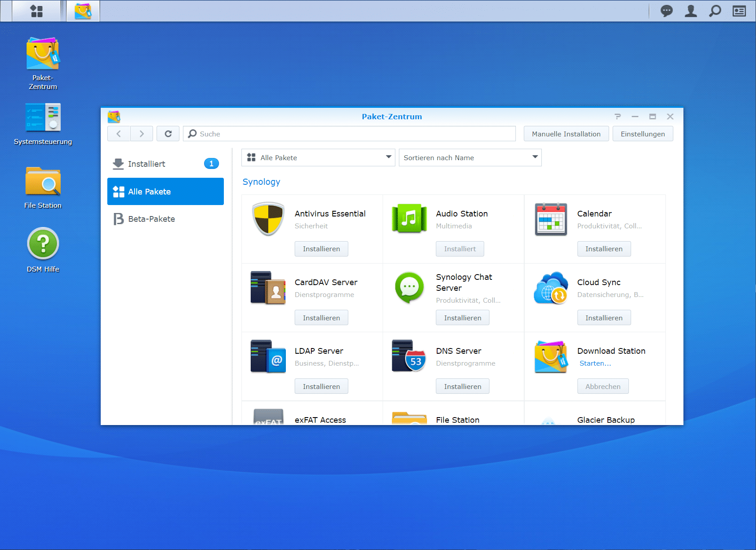Image resolution: width=756 pixels, height=550 pixels.
Task: Click the refresh button in Paket-Zentrum
Action: (x=168, y=134)
